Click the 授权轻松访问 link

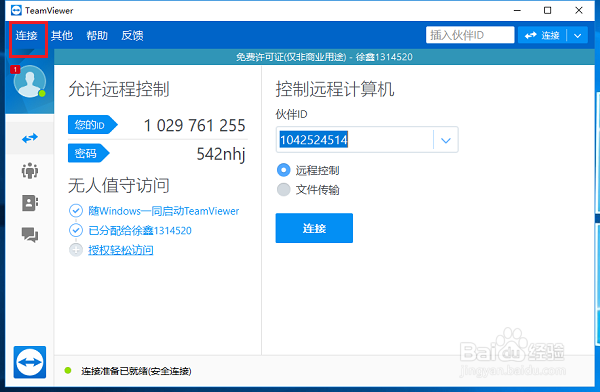121,250
